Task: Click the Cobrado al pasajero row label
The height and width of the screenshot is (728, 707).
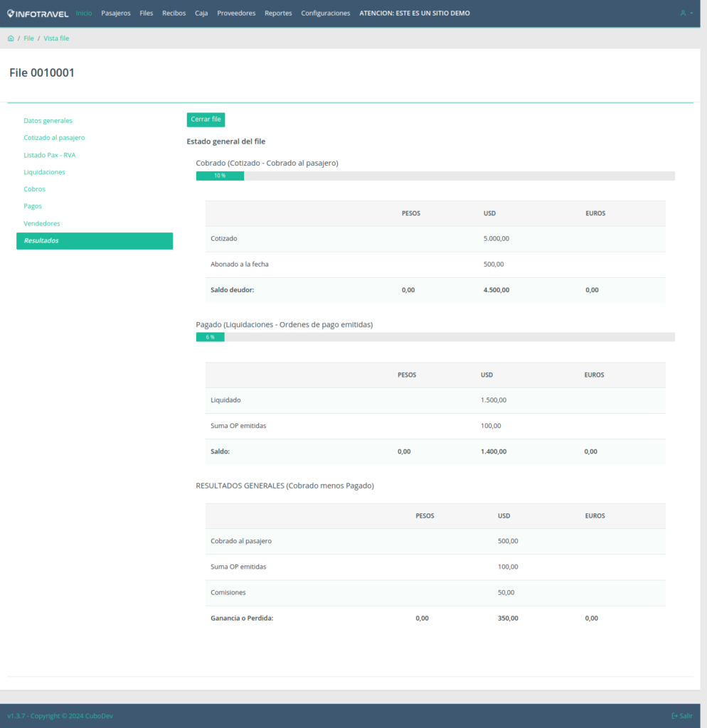Action: pos(241,541)
